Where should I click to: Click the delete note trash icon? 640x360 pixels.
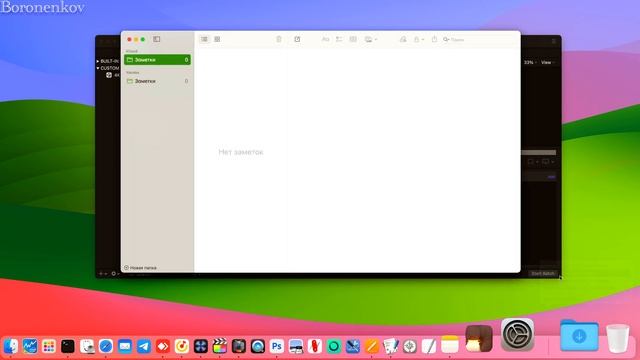[279, 39]
